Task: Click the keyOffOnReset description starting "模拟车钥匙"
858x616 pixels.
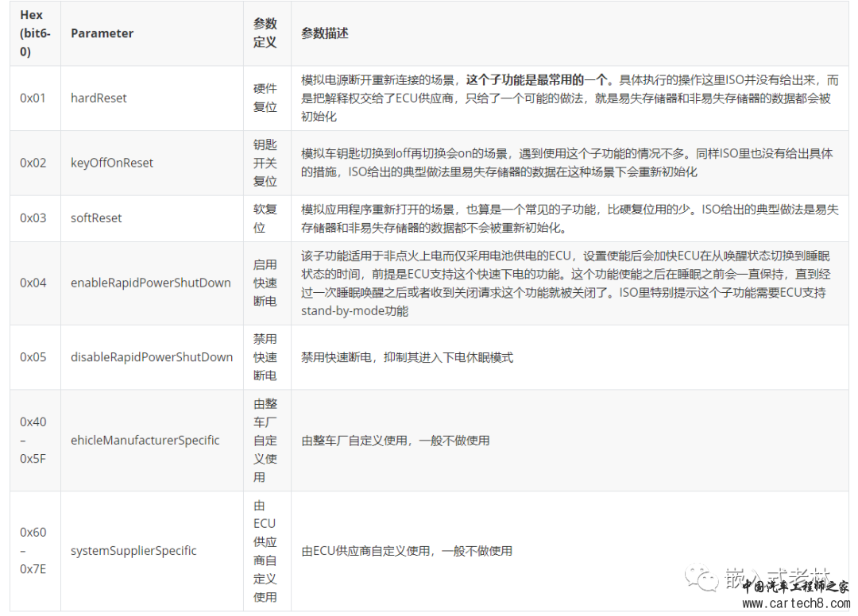Action: (567, 163)
